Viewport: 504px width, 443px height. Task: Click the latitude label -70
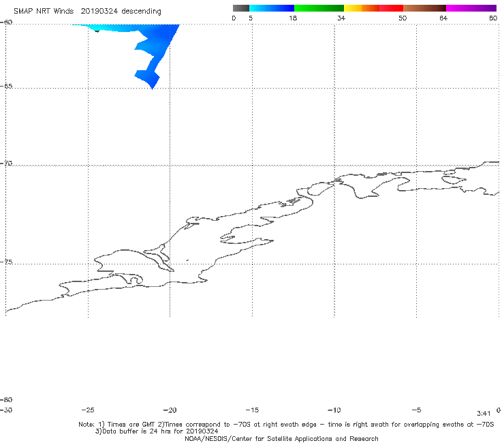pos(6,164)
